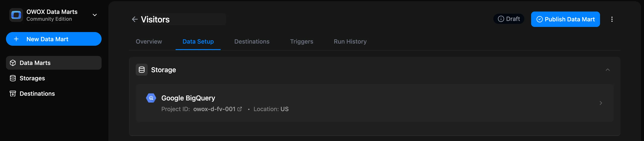Click the back arrow beside Visitors
Viewport: 644px width, 141px height.
click(x=134, y=19)
